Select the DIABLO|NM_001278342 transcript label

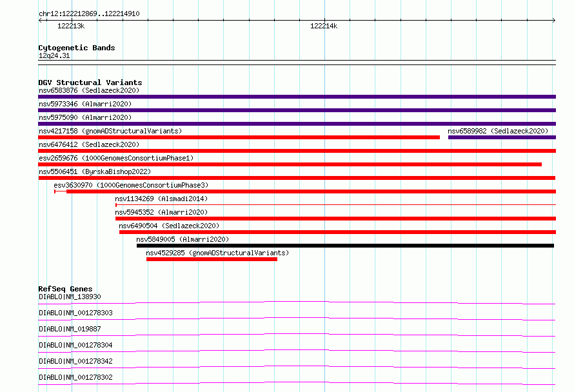click(x=75, y=361)
